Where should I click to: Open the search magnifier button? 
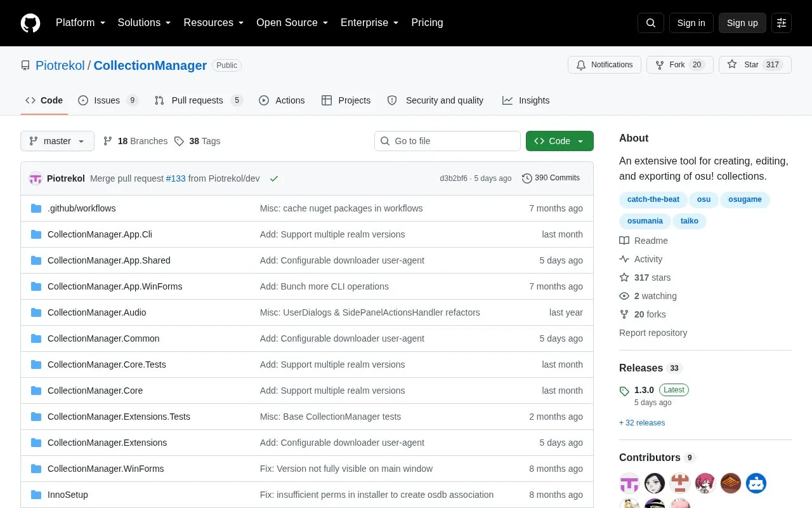coord(651,23)
